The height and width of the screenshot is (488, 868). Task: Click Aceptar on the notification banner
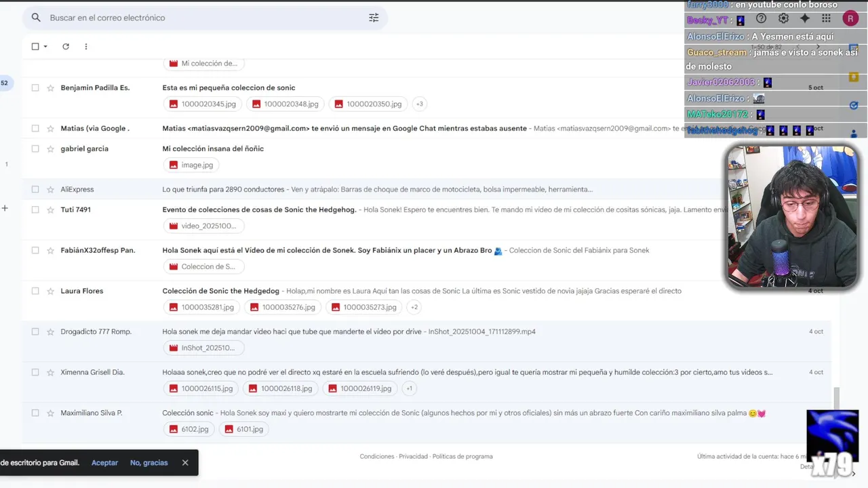pos(104,463)
